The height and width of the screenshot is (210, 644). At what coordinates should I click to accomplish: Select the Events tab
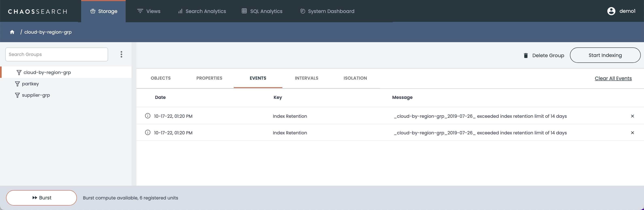point(258,78)
